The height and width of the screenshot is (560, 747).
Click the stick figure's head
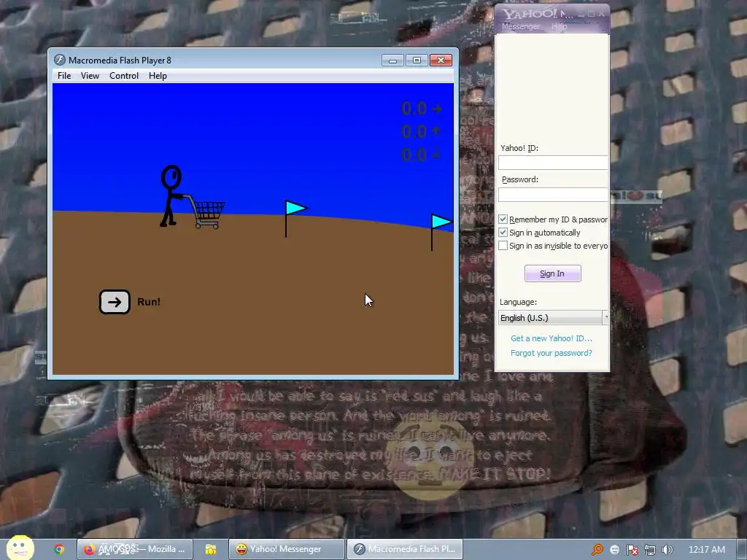(x=171, y=177)
